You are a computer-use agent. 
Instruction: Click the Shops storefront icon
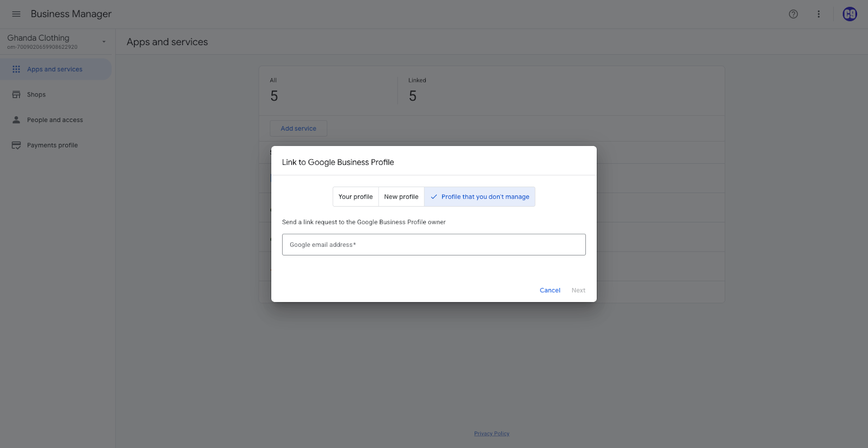[x=16, y=94]
